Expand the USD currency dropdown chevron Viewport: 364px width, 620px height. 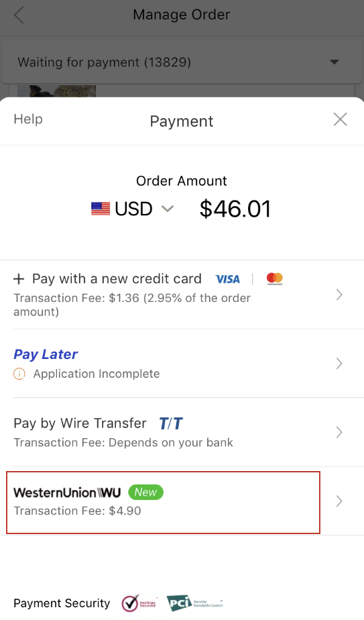point(168,209)
